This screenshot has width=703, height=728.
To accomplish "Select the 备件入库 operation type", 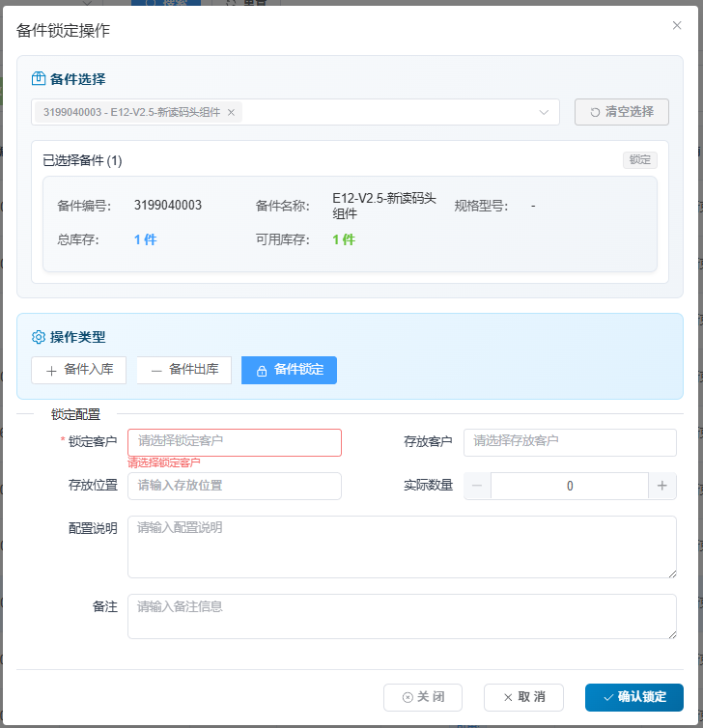I will 78,370.
